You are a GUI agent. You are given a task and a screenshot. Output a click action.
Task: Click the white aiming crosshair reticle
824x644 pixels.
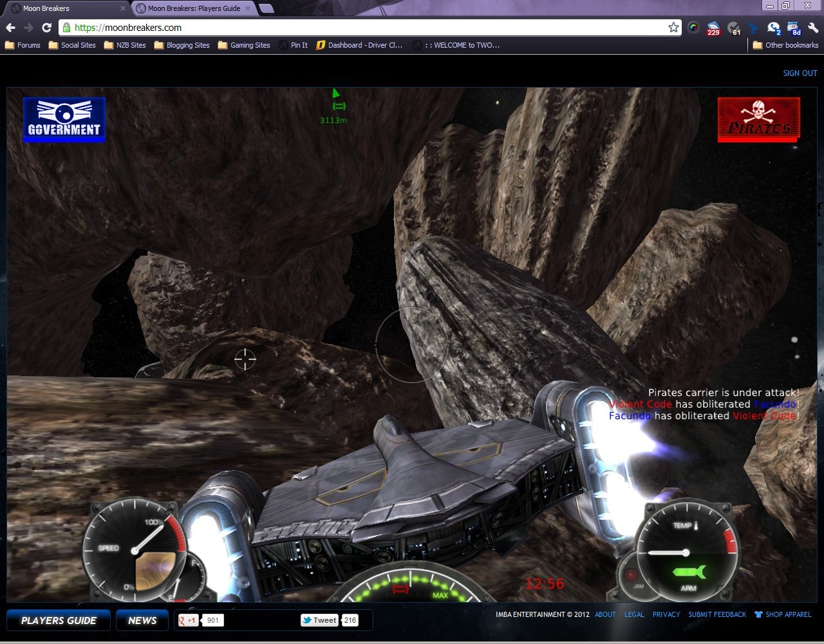tap(245, 359)
